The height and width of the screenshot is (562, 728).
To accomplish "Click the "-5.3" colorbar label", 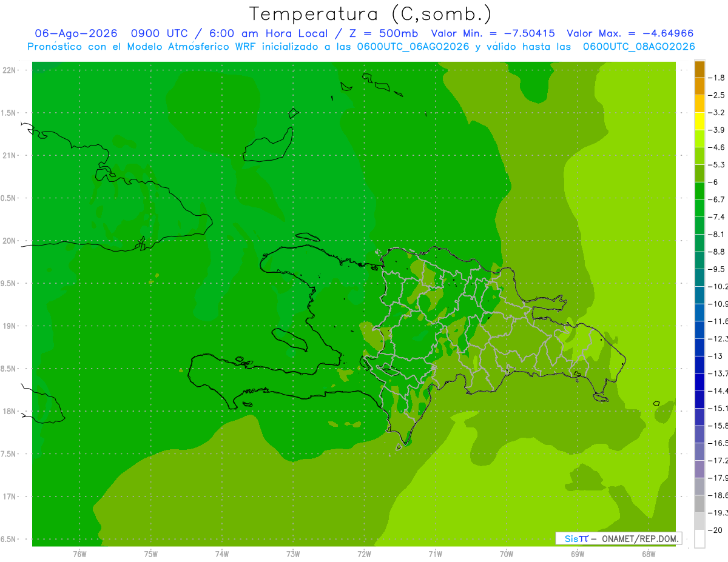I will (716, 165).
